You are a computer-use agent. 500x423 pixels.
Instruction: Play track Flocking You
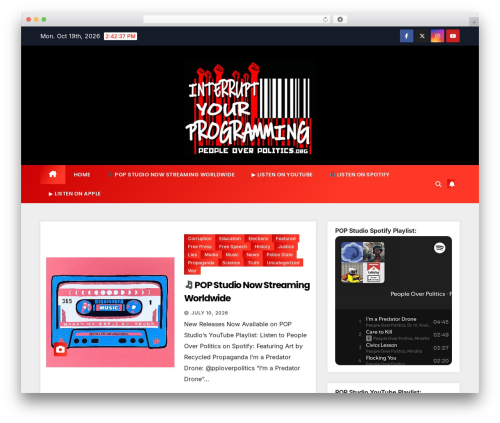(381, 358)
